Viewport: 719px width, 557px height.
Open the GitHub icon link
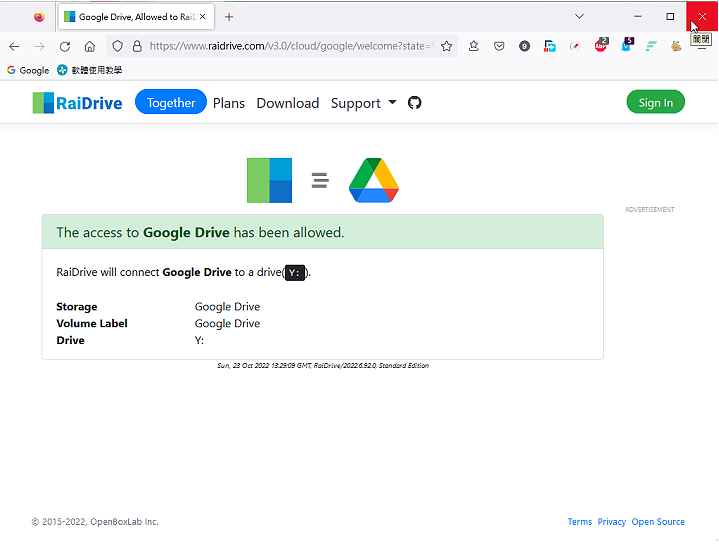point(415,103)
